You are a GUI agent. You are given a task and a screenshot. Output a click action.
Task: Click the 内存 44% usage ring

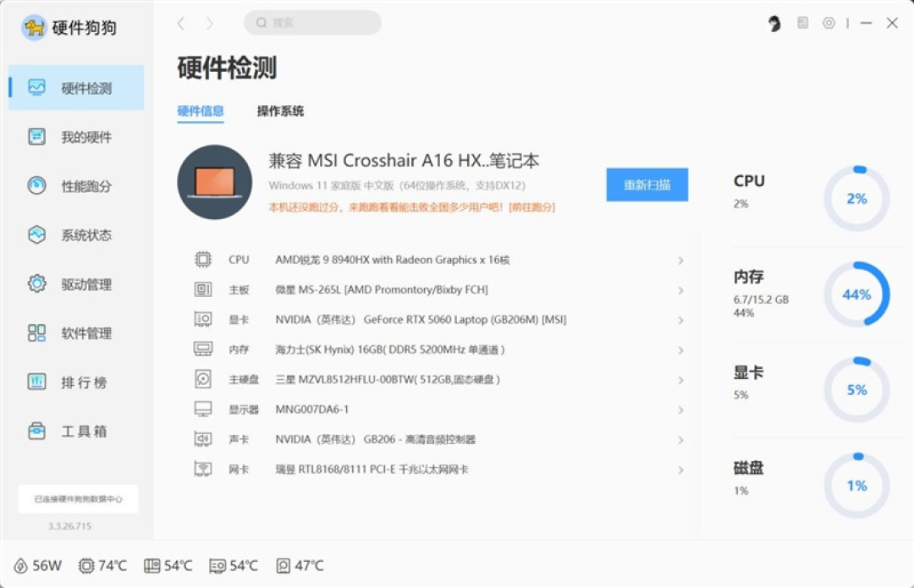coord(856,294)
